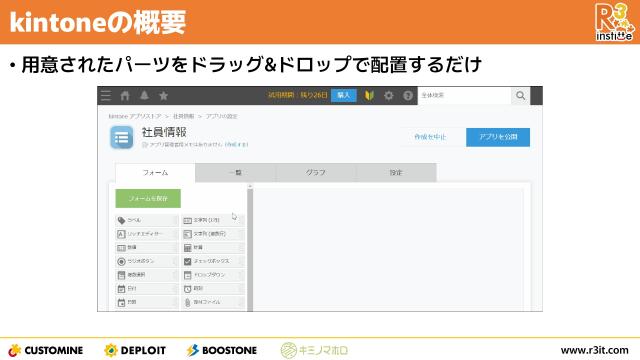Select the 添付ファイル paperclip field part
This screenshot has width=640, height=360.
(213, 302)
